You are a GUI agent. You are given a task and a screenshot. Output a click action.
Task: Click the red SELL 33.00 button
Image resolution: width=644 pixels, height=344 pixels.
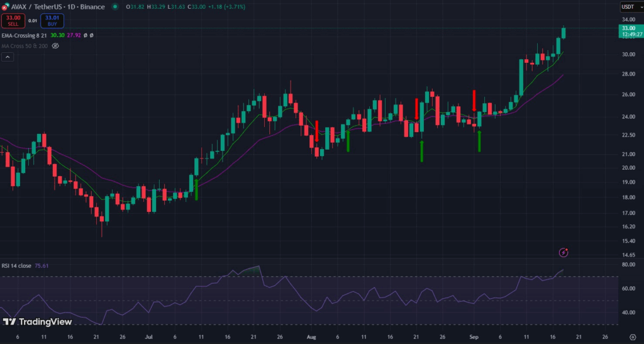[x=13, y=21]
